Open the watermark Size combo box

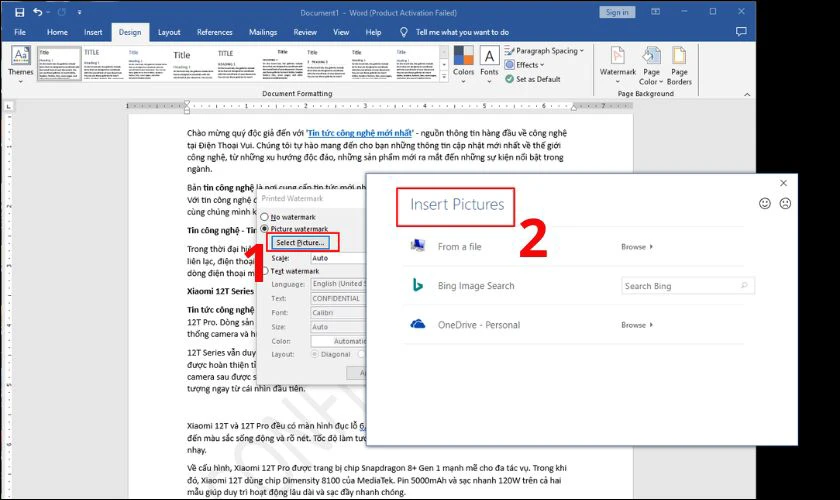click(338, 327)
